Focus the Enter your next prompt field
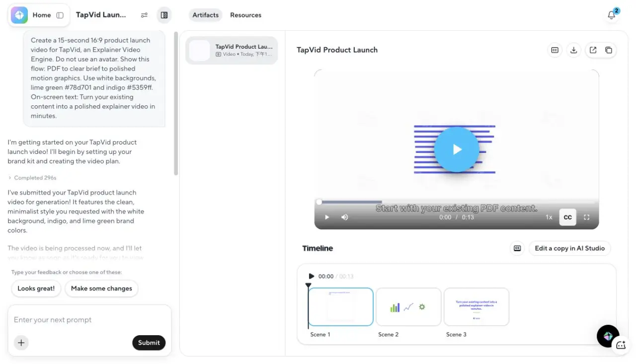636x364 pixels. click(x=89, y=320)
